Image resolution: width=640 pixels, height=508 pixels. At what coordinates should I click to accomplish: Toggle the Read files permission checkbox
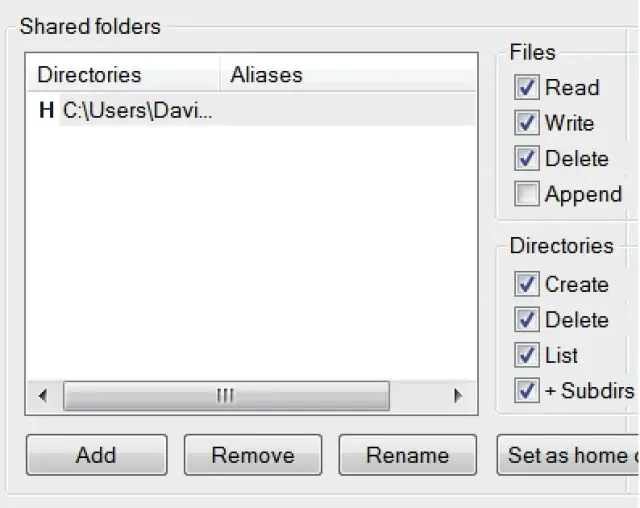[527, 88]
